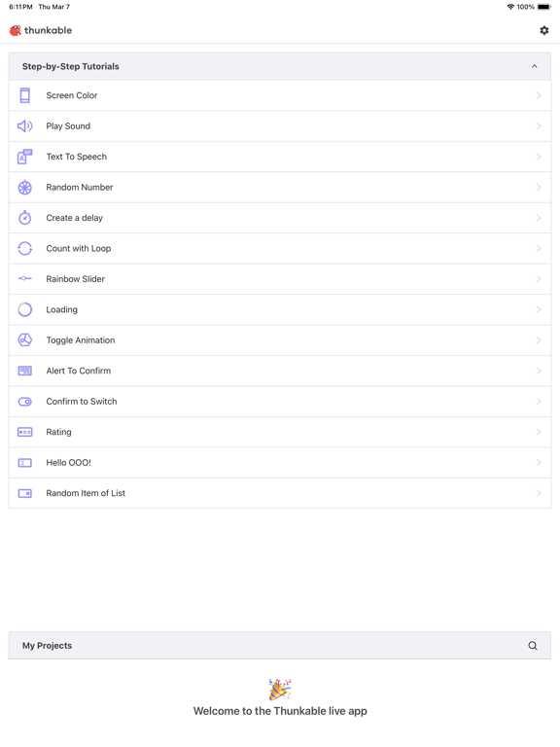Search My Projects with magnifier icon
Screen dimensions: 560x747
533,646
